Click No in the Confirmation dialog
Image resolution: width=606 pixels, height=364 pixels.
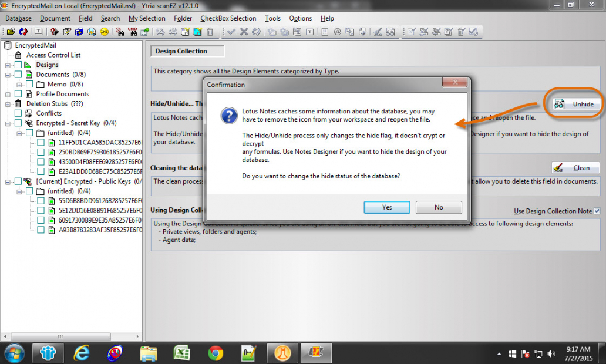439,207
